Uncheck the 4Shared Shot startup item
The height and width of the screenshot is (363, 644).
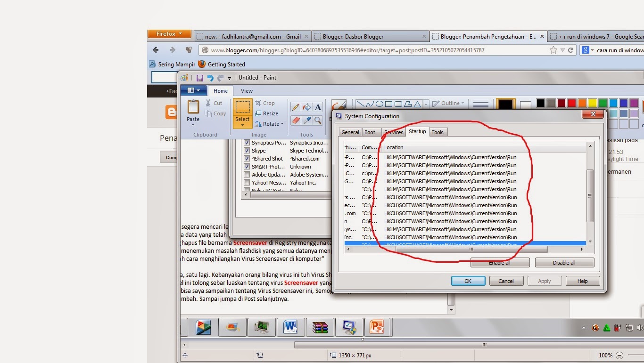pyautogui.click(x=247, y=159)
